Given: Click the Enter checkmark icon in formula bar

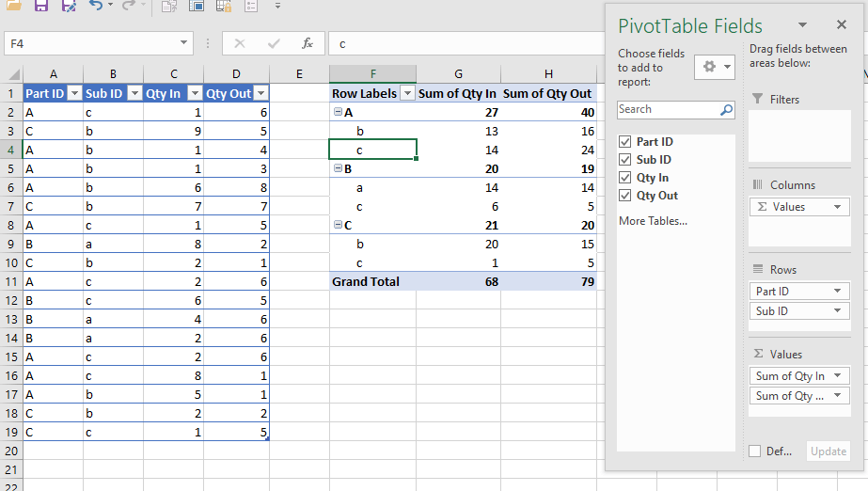Looking at the screenshot, I should coord(274,43).
